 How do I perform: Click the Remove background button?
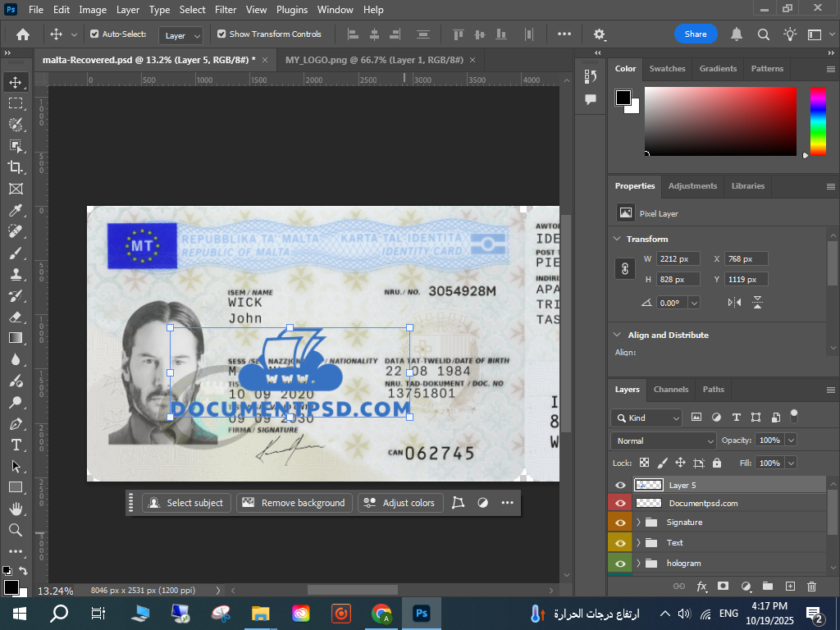pyautogui.click(x=294, y=503)
